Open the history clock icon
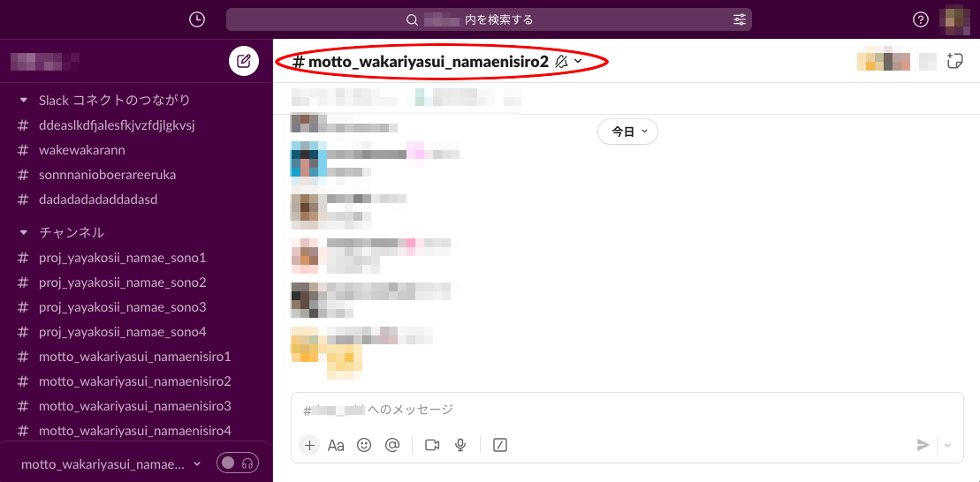Image resolution: width=980 pixels, height=482 pixels. coord(197,20)
